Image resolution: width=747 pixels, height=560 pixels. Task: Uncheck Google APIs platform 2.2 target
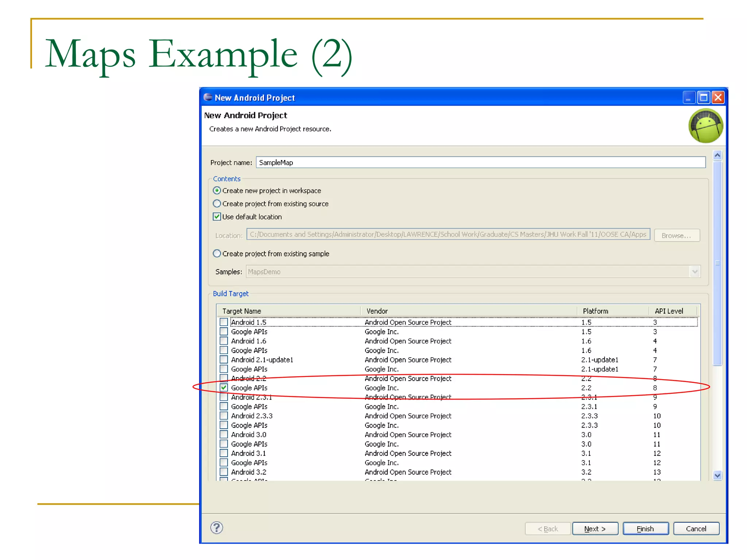click(224, 388)
